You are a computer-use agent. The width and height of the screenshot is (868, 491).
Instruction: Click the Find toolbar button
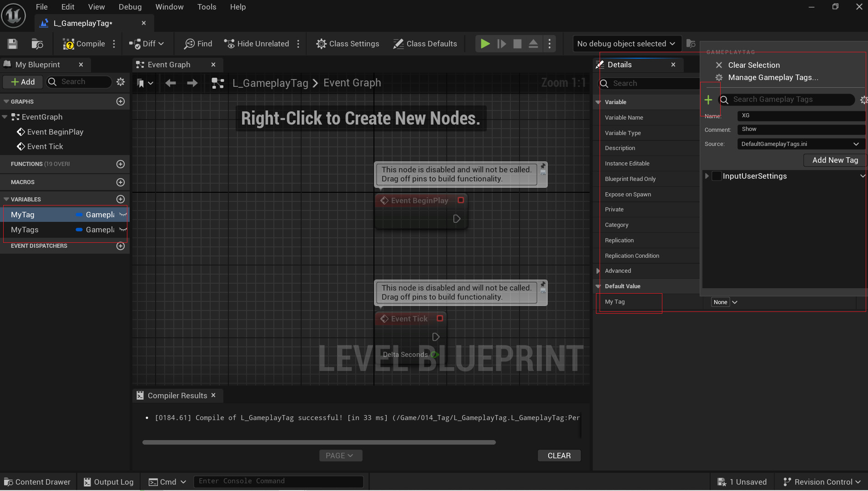coord(198,44)
